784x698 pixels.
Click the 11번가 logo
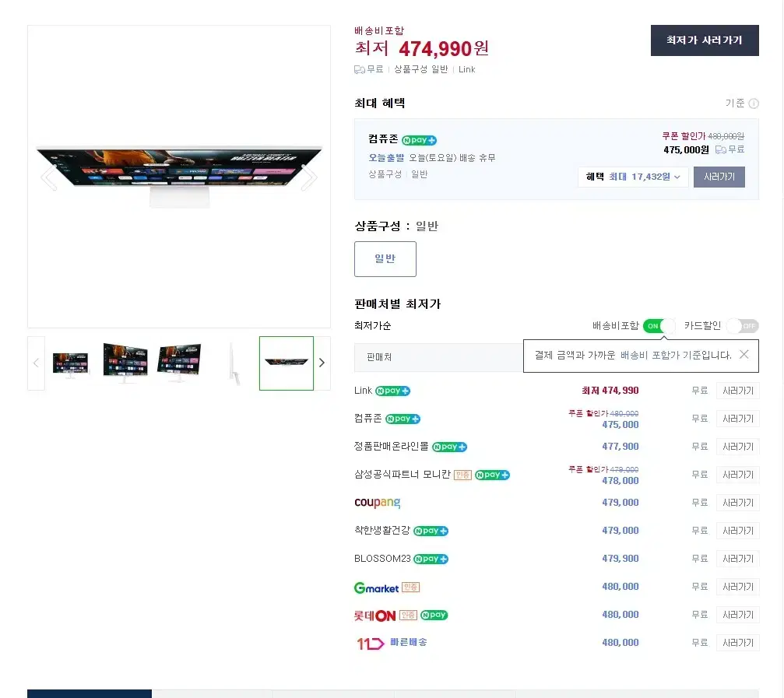click(370, 644)
